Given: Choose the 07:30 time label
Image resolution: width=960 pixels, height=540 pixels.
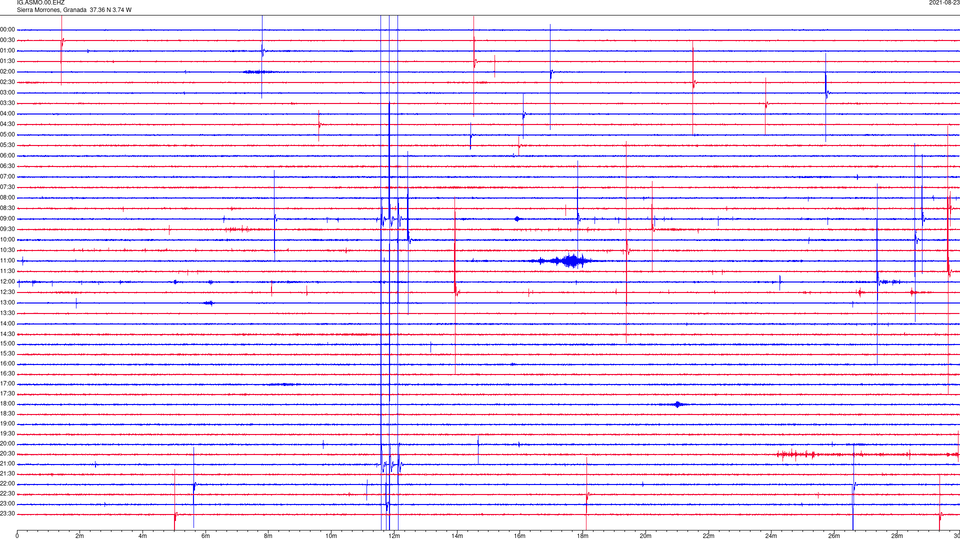Looking at the screenshot, I should (8, 187).
